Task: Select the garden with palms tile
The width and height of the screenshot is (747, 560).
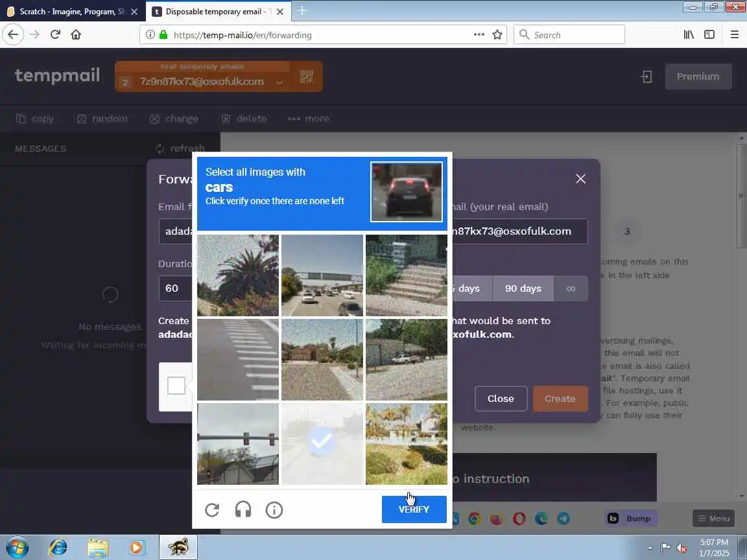Action: click(407, 444)
